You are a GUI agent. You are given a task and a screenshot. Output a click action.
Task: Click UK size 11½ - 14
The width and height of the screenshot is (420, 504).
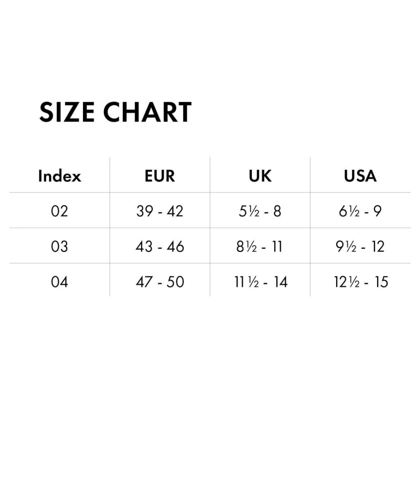(261, 282)
